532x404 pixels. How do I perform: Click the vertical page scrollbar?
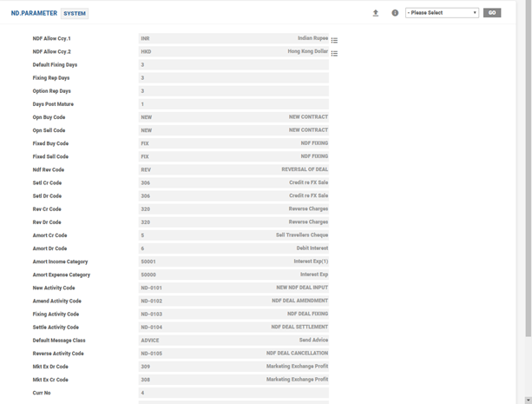528,174
